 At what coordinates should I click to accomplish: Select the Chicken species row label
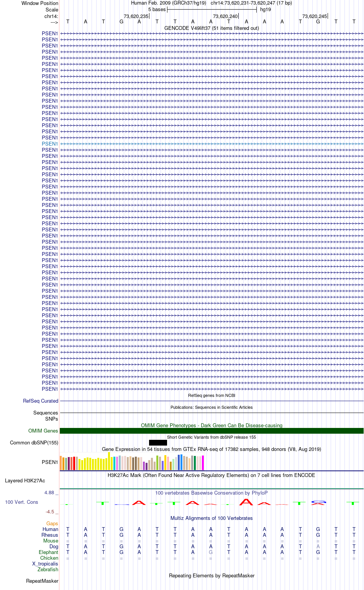(49, 558)
